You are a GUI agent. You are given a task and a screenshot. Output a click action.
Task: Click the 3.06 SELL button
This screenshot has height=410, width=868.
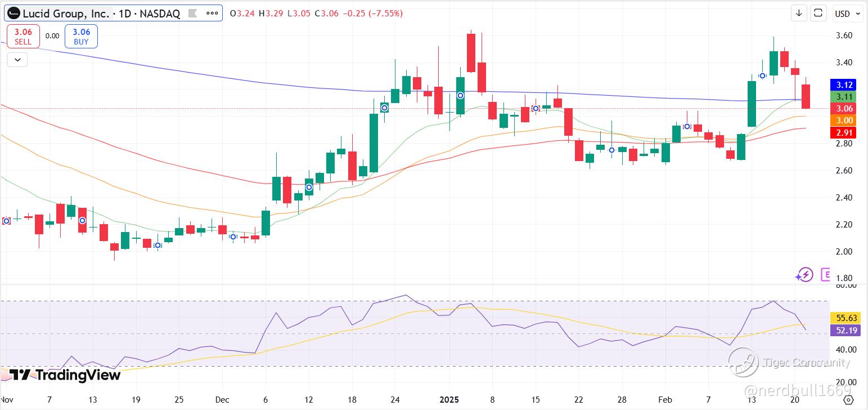tap(23, 37)
